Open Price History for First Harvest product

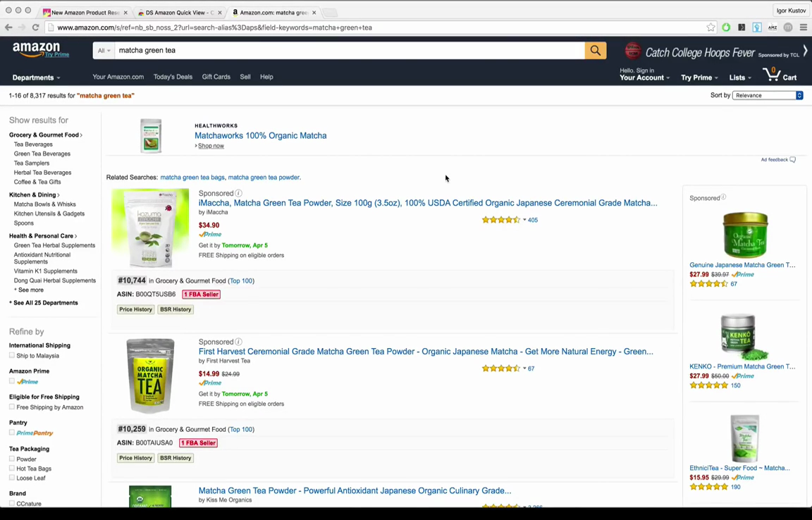tap(135, 458)
